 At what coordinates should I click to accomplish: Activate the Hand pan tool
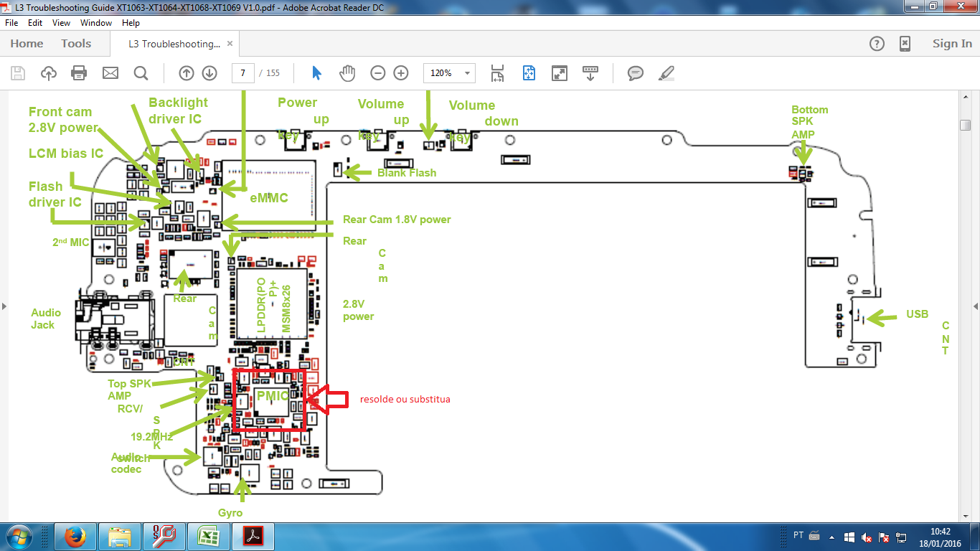[347, 73]
